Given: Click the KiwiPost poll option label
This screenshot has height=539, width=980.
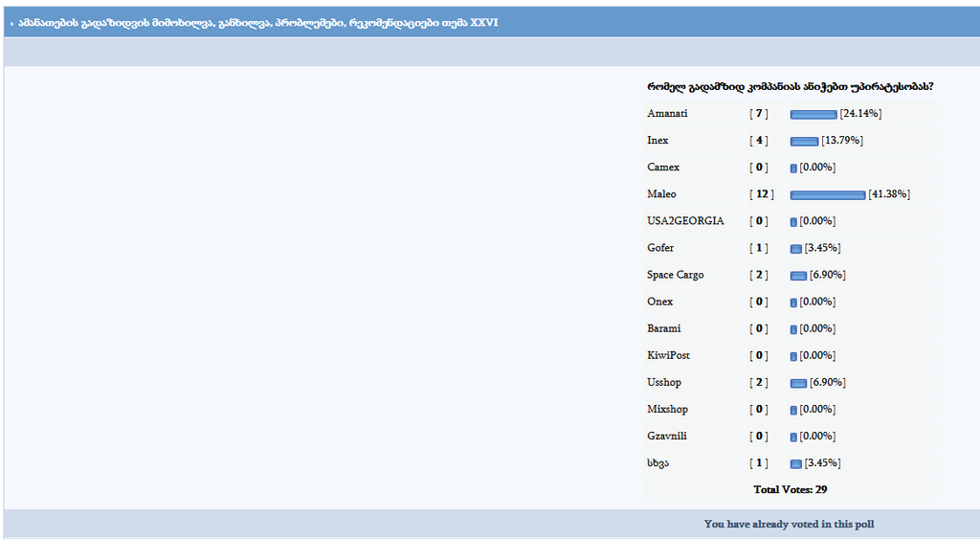Looking at the screenshot, I should (x=669, y=355).
